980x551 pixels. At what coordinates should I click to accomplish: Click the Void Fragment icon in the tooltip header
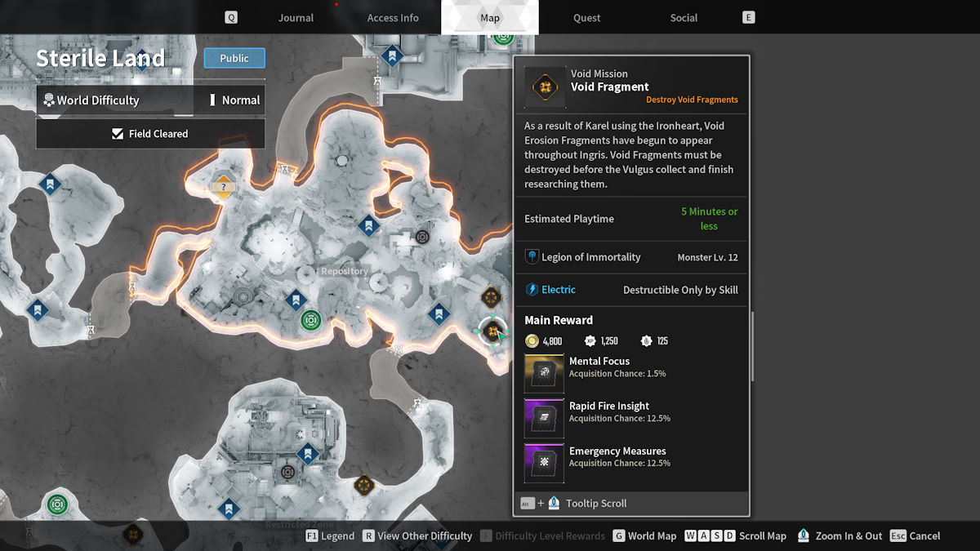[545, 87]
